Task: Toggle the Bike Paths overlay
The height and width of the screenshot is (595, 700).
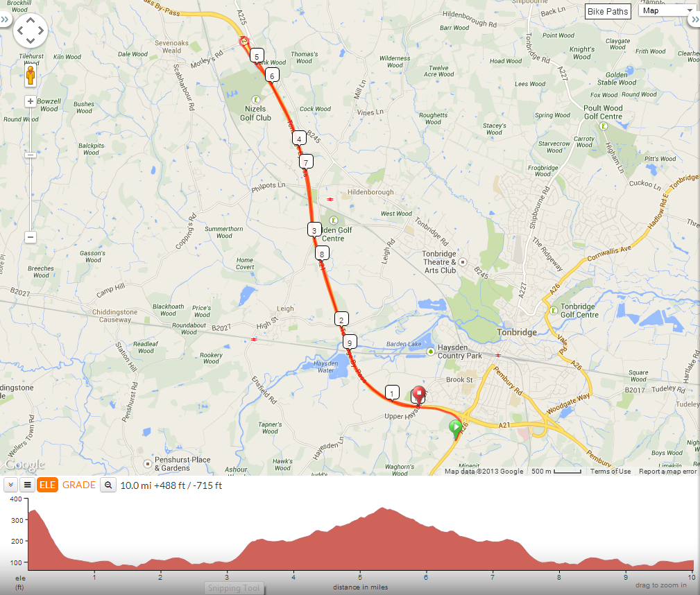Action: tap(608, 12)
